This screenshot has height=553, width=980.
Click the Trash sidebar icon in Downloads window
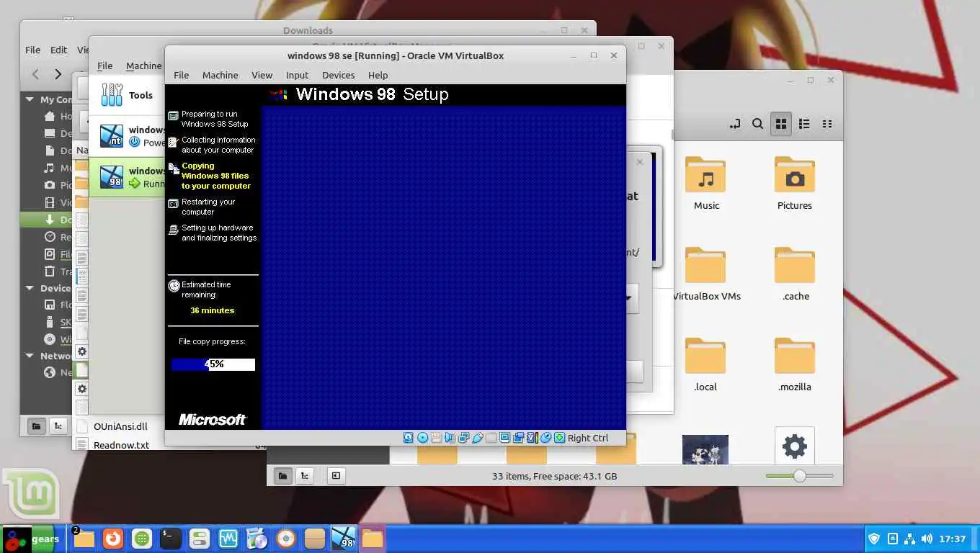49,271
